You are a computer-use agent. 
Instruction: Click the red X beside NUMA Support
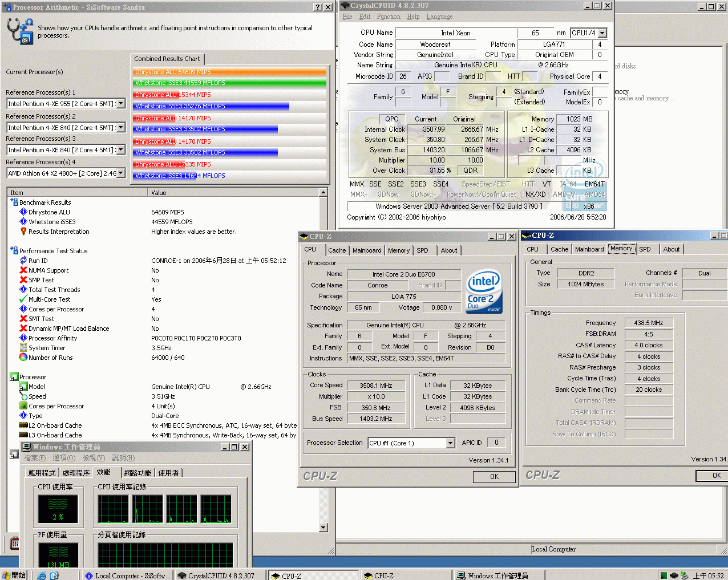click(23, 270)
